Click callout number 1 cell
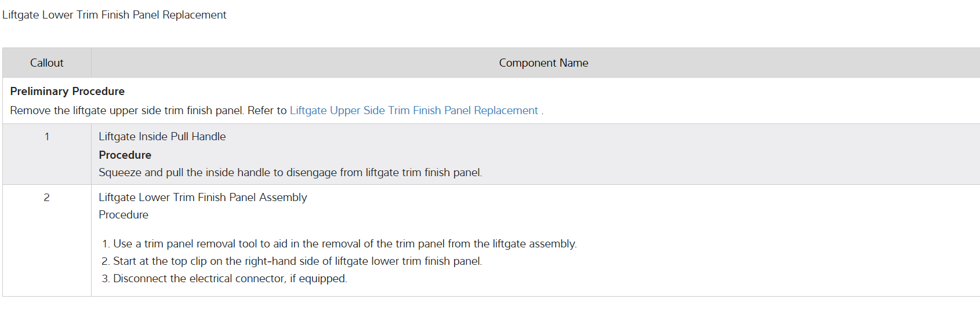Image resolution: width=980 pixels, height=310 pixels. 47,137
